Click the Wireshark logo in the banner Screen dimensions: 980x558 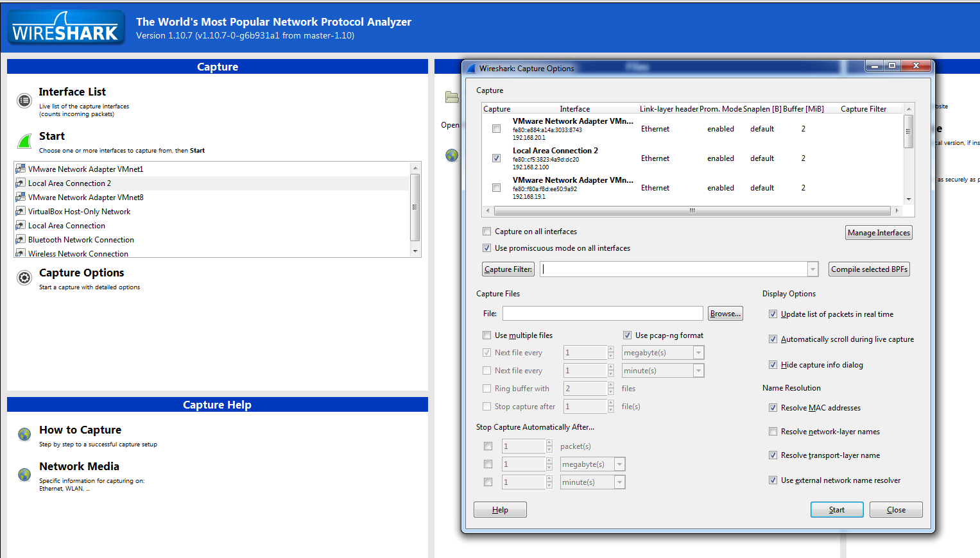pyautogui.click(x=65, y=28)
